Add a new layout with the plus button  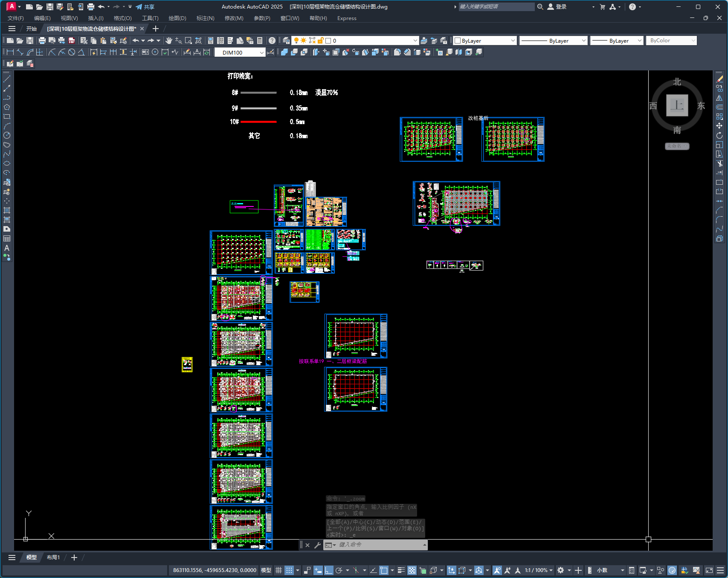tap(74, 558)
